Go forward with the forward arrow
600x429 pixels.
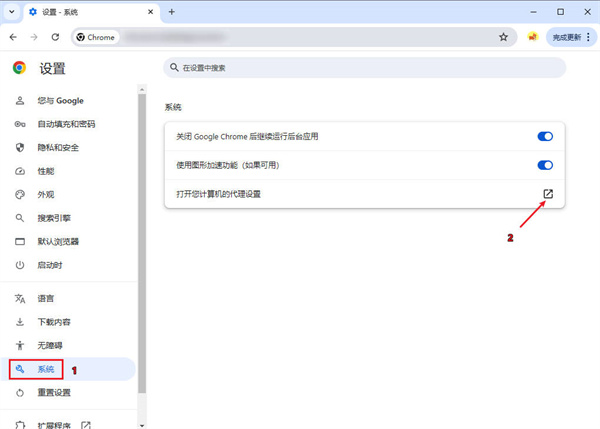tap(34, 37)
